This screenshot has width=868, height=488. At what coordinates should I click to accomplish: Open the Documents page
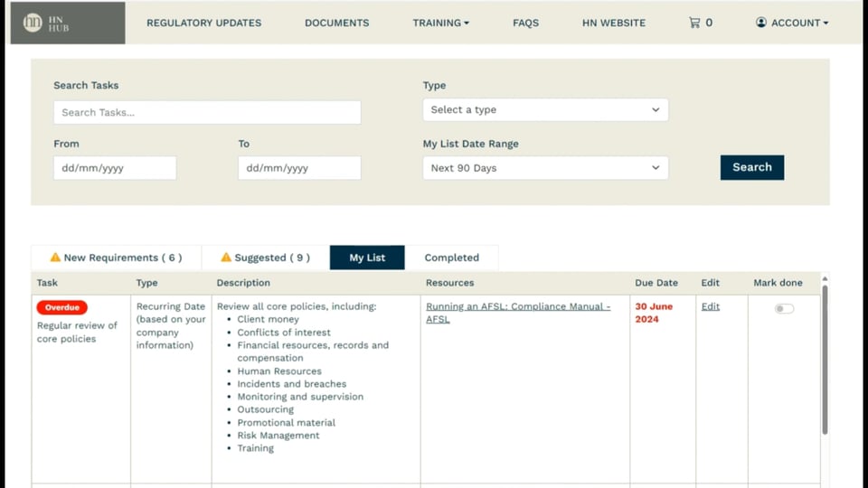[336, 23]
